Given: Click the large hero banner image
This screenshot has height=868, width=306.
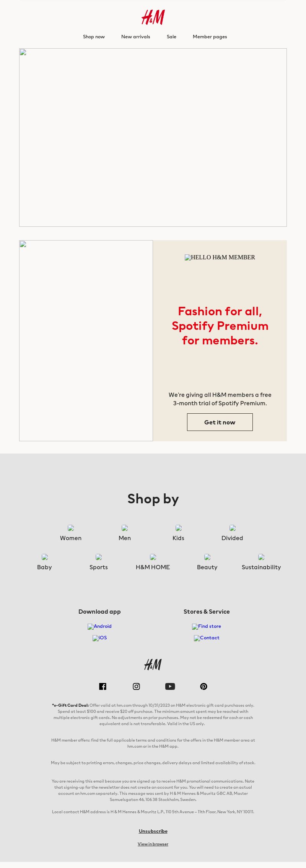Looking at the screenshot, I should 153,138.
